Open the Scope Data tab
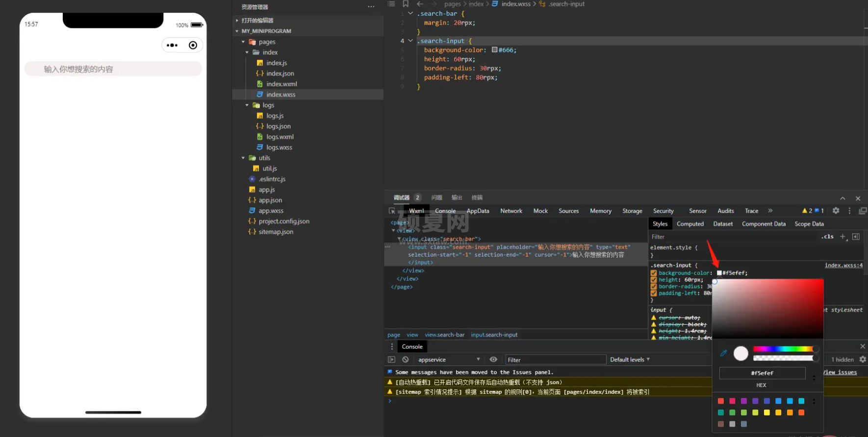Viewport: 868px width, 437px height. (x=809, y=224)
